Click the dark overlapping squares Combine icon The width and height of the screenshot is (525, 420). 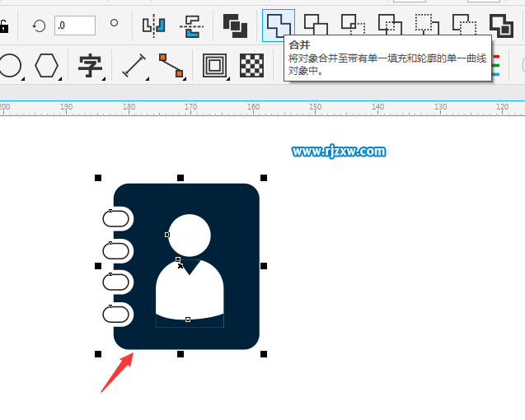235,26
